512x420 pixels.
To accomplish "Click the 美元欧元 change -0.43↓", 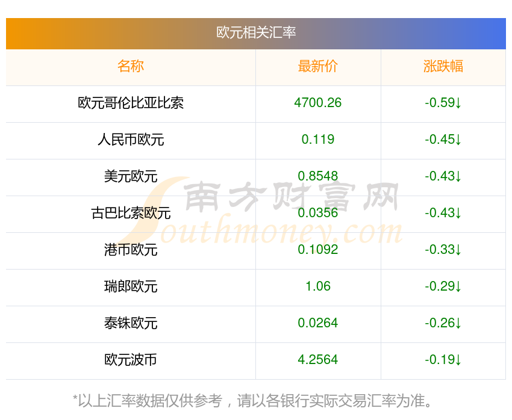I will pos(443,176).
